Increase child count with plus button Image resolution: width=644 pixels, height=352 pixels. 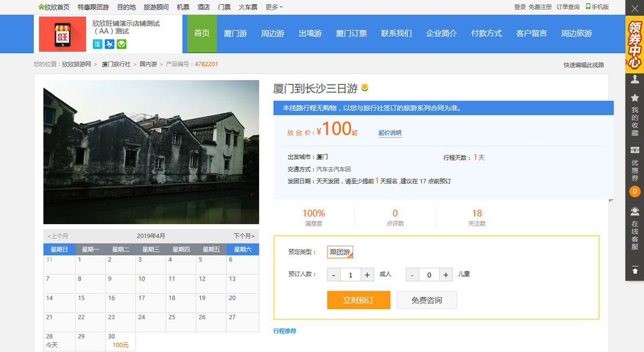coord(446,275)
